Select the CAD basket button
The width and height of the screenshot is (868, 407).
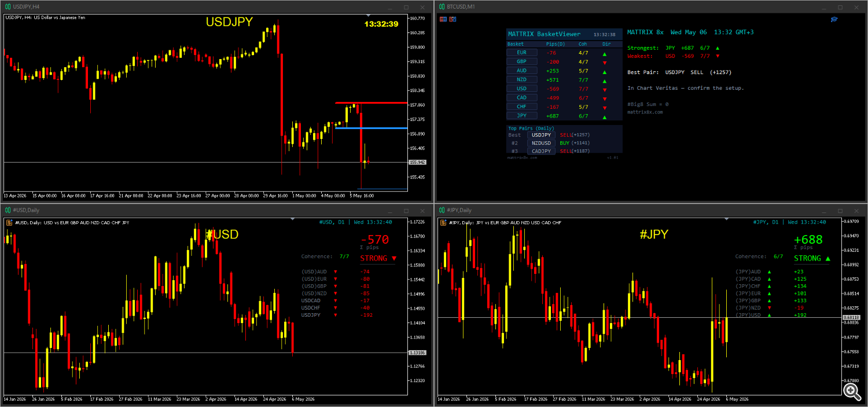pyautogui.click(x=521, y=97)
